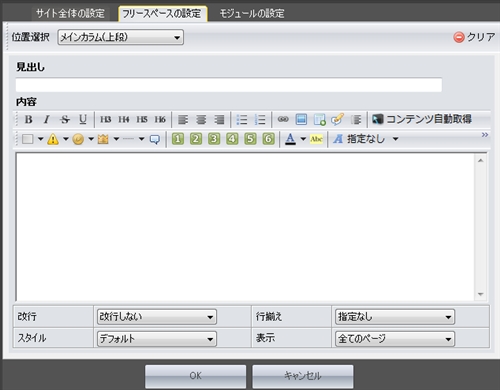The height and width of the screenshot is (390, 500).
Task: Click the 見出し input field
Action: tap(229, 85)
